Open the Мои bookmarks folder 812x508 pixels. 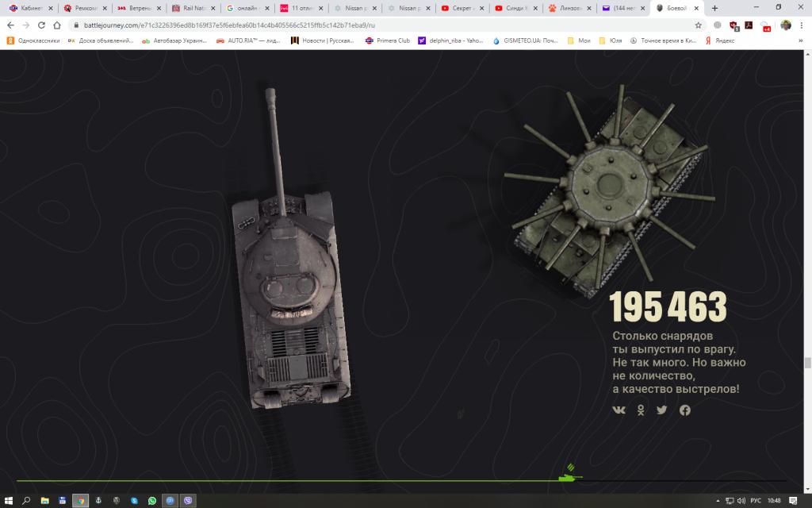[579, 40]
